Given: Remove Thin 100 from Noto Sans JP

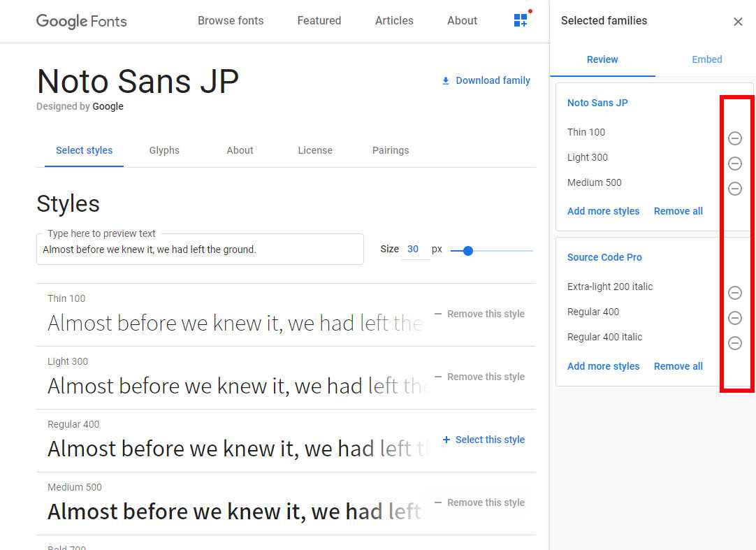Looking at the screenshot, I should pyautogui.click(x=734, y=138).
